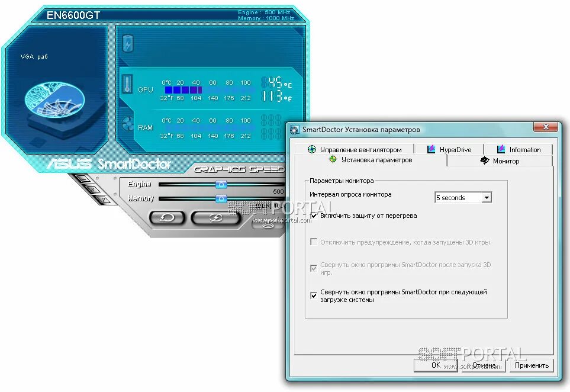Toggle Отключить предупреждение 3D игры checkbox

coord(314,242)
